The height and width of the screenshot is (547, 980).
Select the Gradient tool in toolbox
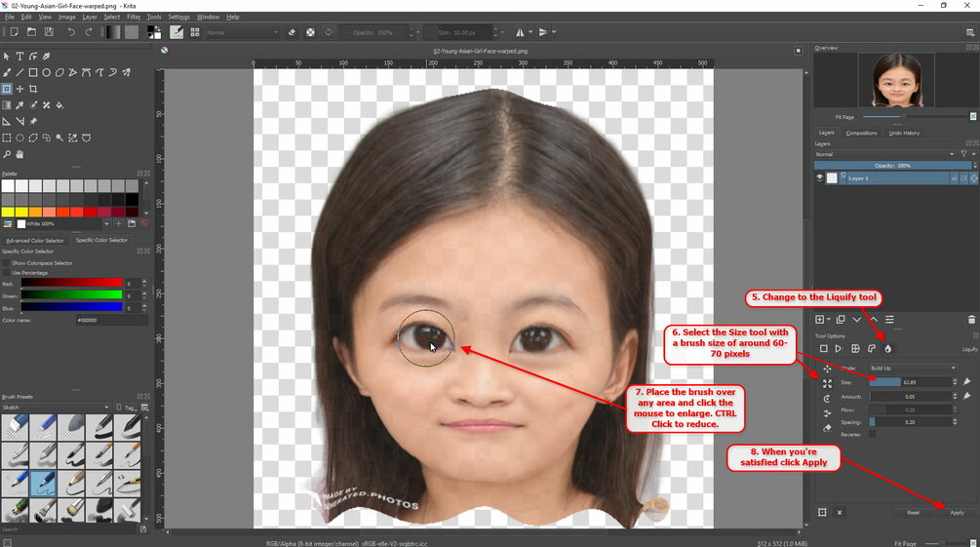[6, 105]
